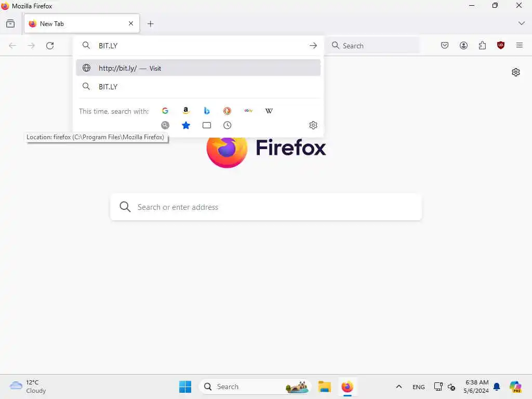Search this time with DuckDuckGo
This screenshot has width=532, height=399.
228,111
